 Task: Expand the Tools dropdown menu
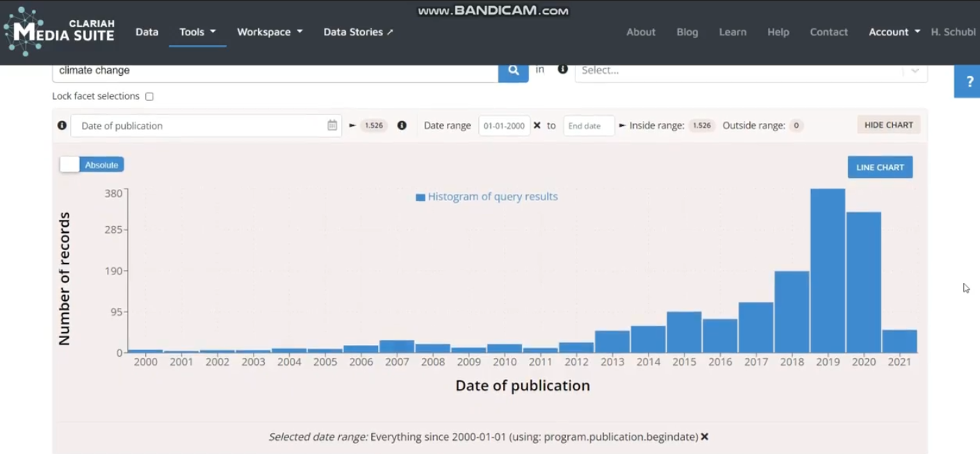(197, 32)
